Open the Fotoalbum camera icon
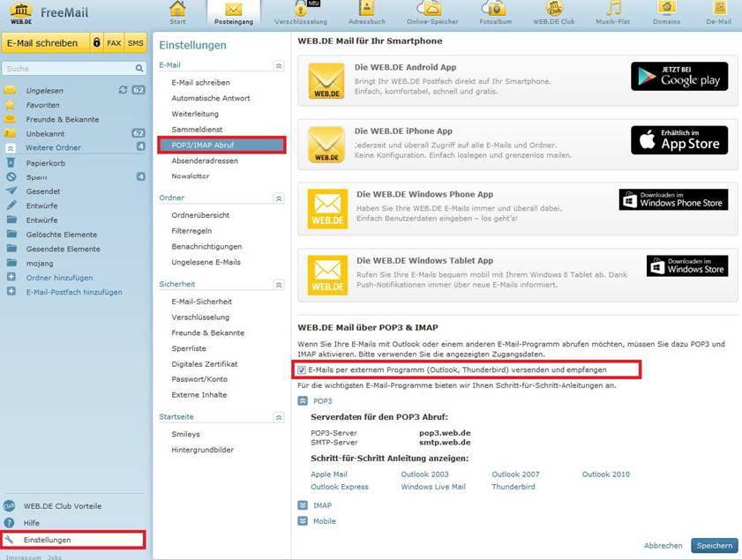The height and width of the screenshot is (560, 742). point(495,9)
